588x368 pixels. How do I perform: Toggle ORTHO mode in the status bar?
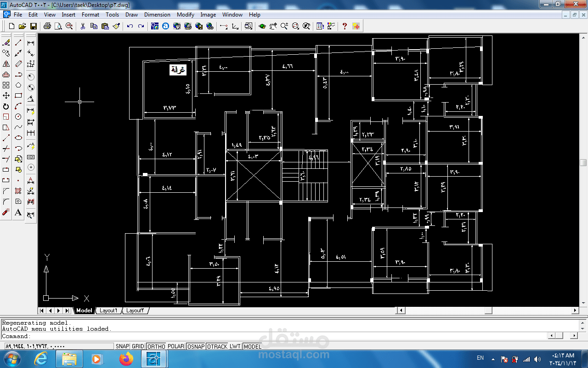(156, 346)
